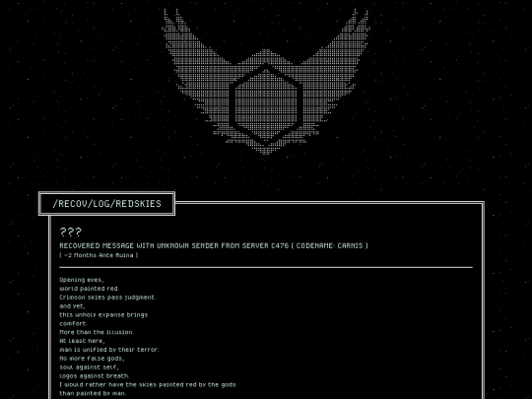Click the hexagon in the winged emblem
This screenshot has height=399, width=532.
[x=266, y=103]
